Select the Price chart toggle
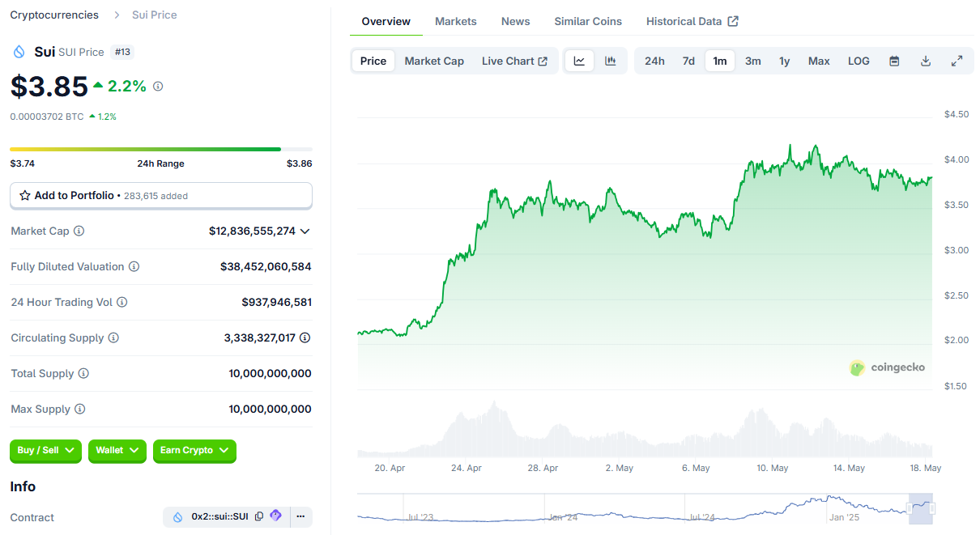 point(373,61)
